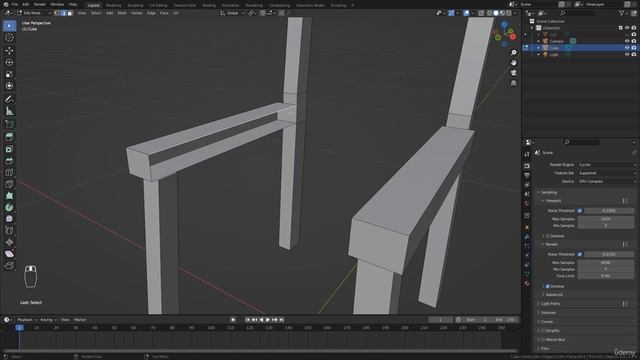Select the Extrude Region tool
This screenshot has height=360, width=640.
pyautogui.click(x=9, y=137)
